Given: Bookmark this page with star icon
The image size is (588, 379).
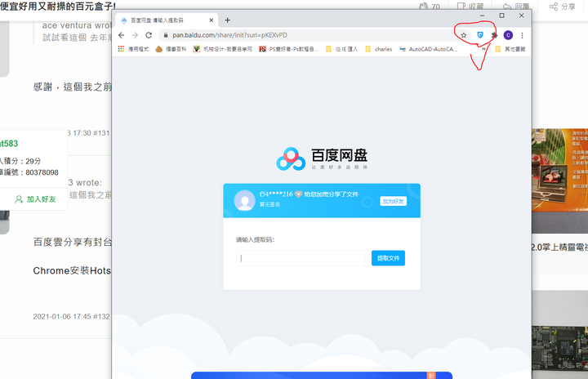Looking at the screenshot, I should point(464,35).
